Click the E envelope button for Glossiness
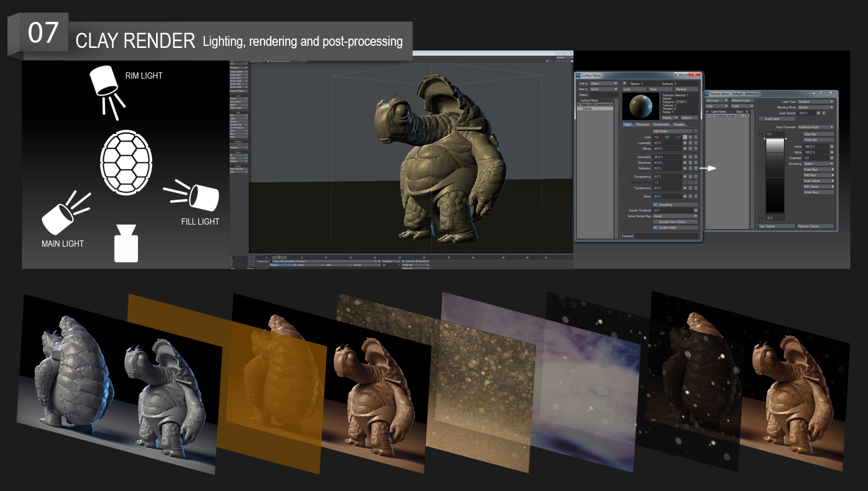The height and width of the screenshot is (491, 868). point(691,162)
